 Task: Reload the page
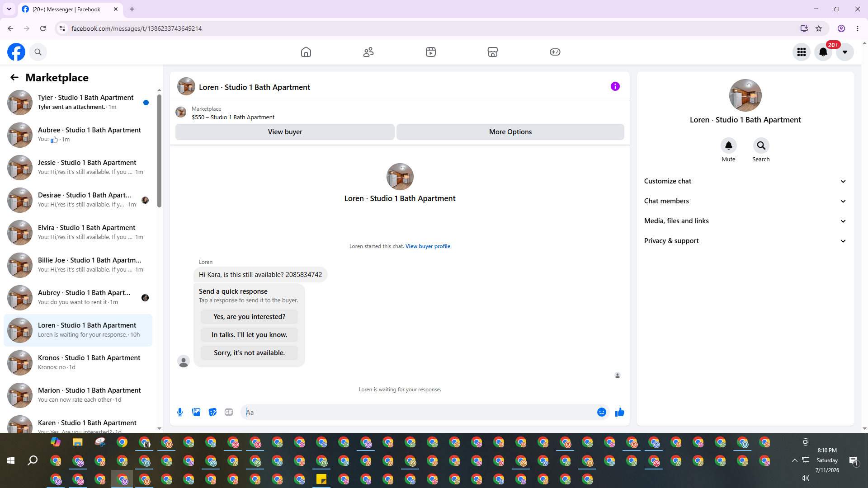43,28
